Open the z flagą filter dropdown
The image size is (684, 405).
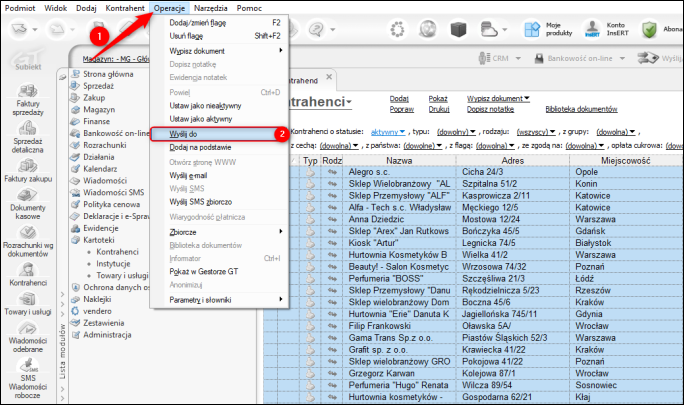tap(495, 145)
